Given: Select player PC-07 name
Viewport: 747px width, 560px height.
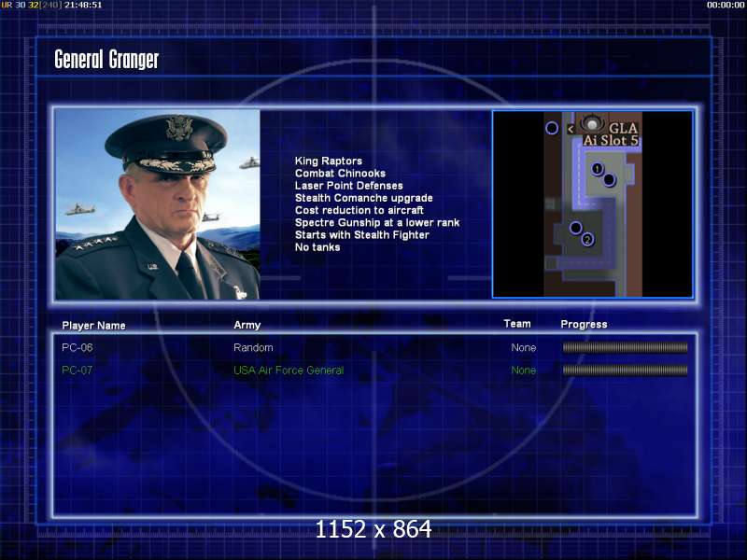Looking at the screenshot, I should 78,370.
